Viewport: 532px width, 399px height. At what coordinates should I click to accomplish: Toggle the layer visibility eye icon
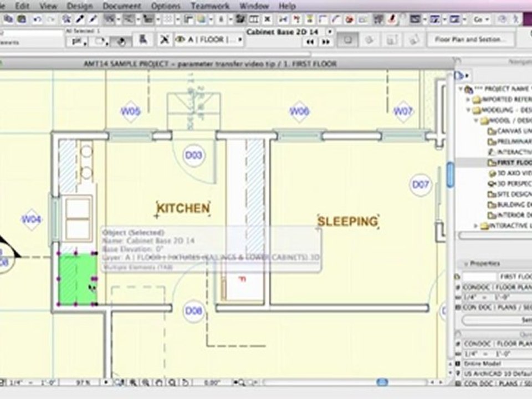coord(180,40)
